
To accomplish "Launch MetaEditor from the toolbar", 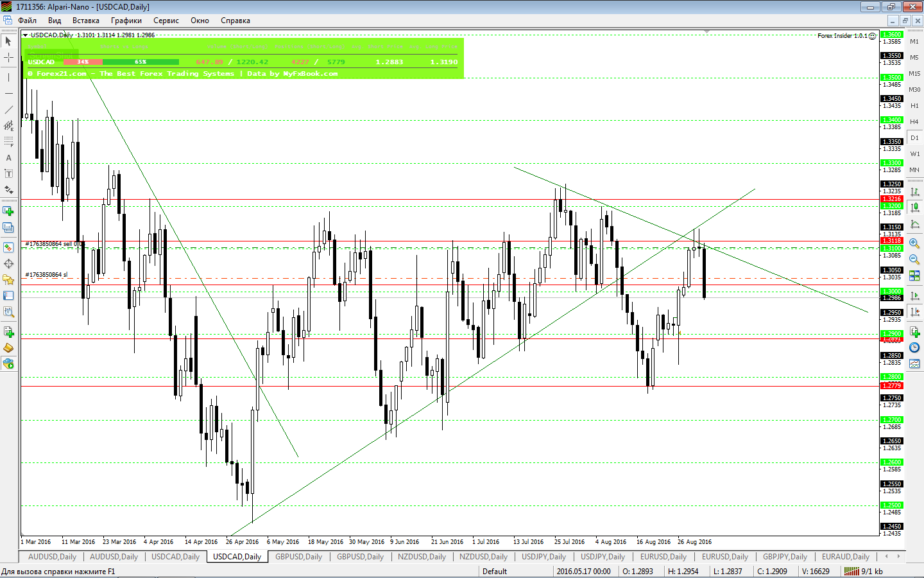I will [8, 347].
